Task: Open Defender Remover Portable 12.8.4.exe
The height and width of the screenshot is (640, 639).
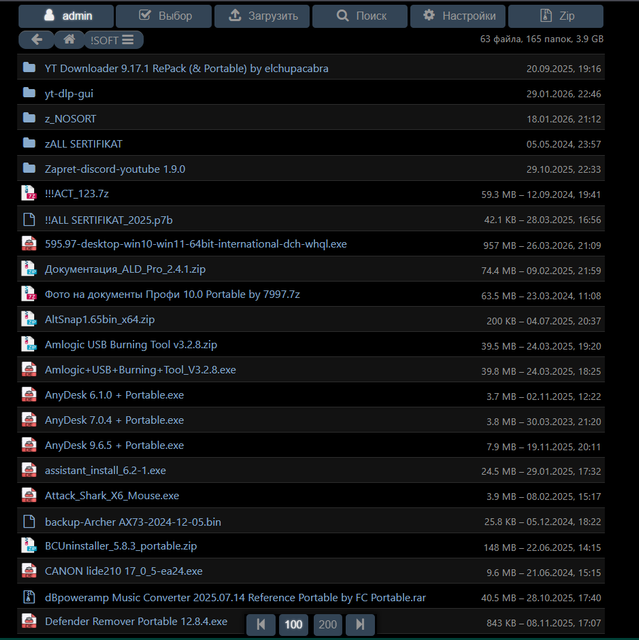Action: point(136,621)
